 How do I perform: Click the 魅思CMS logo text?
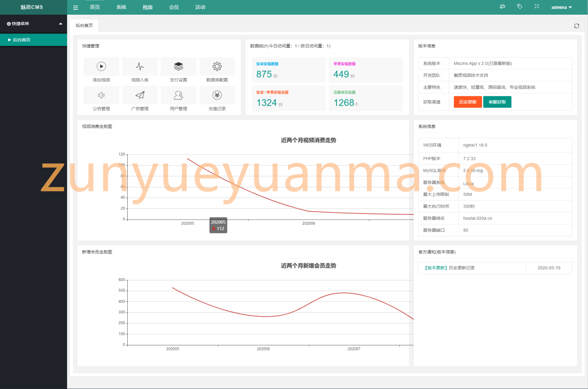(x=32, y=7)
